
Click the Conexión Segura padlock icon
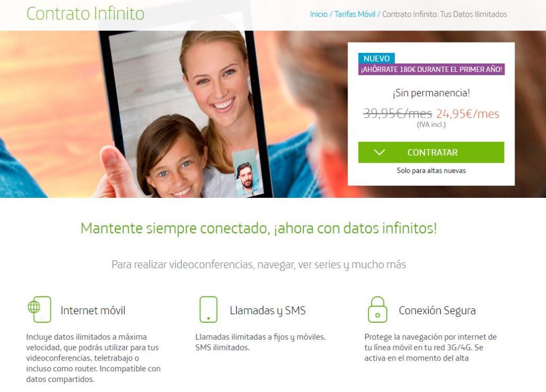point(378,309)
